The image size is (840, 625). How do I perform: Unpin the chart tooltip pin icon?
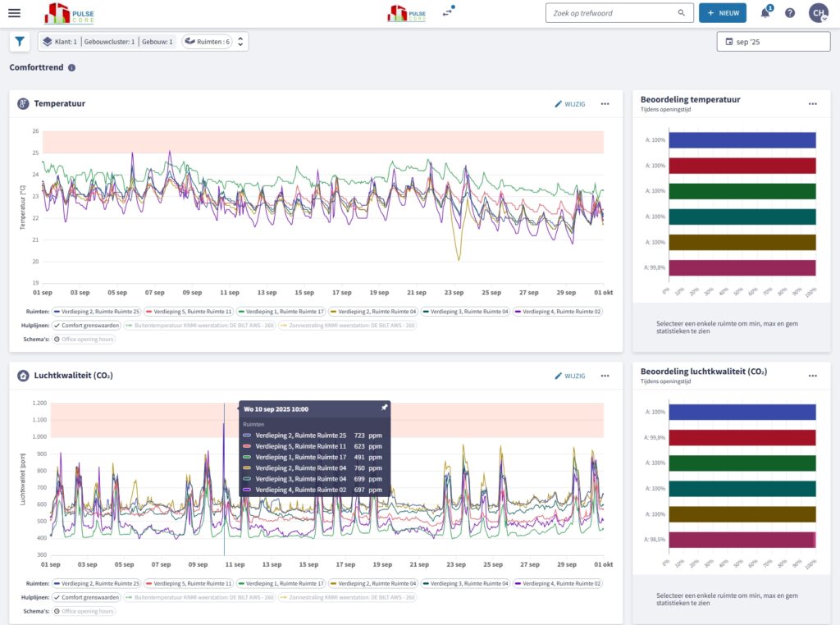[384, 407]
